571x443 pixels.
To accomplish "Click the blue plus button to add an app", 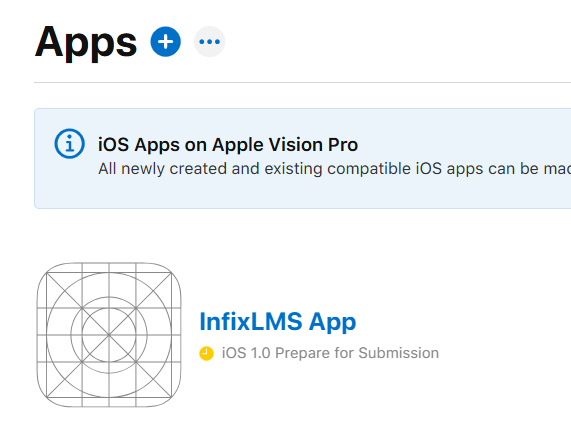I will pos(165,41).
